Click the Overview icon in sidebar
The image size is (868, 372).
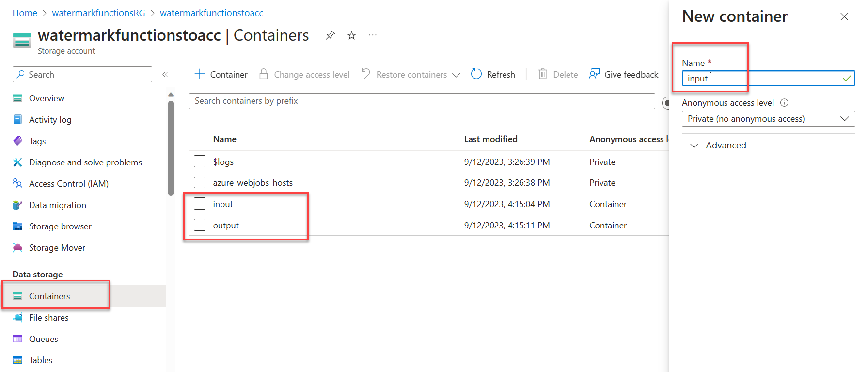coord(18,98)
